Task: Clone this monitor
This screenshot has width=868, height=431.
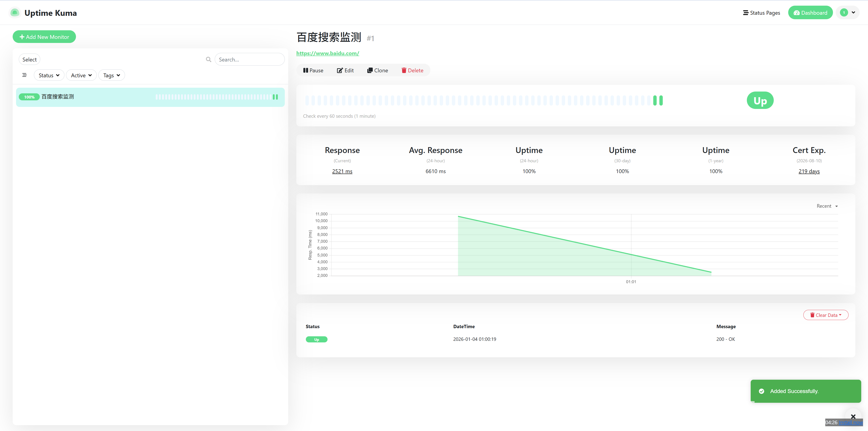Action: (377, 71)
